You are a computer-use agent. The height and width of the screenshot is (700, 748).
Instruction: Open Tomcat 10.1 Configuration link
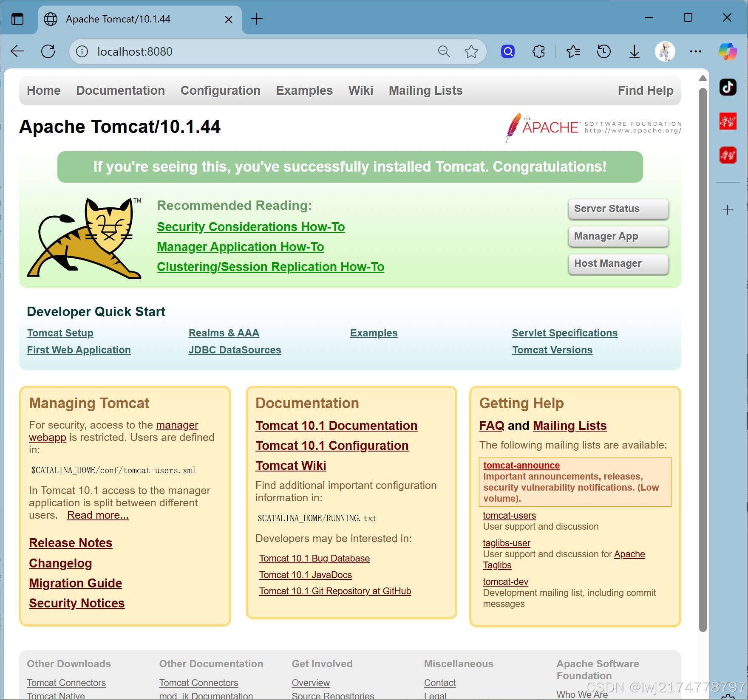click(332, 446)
